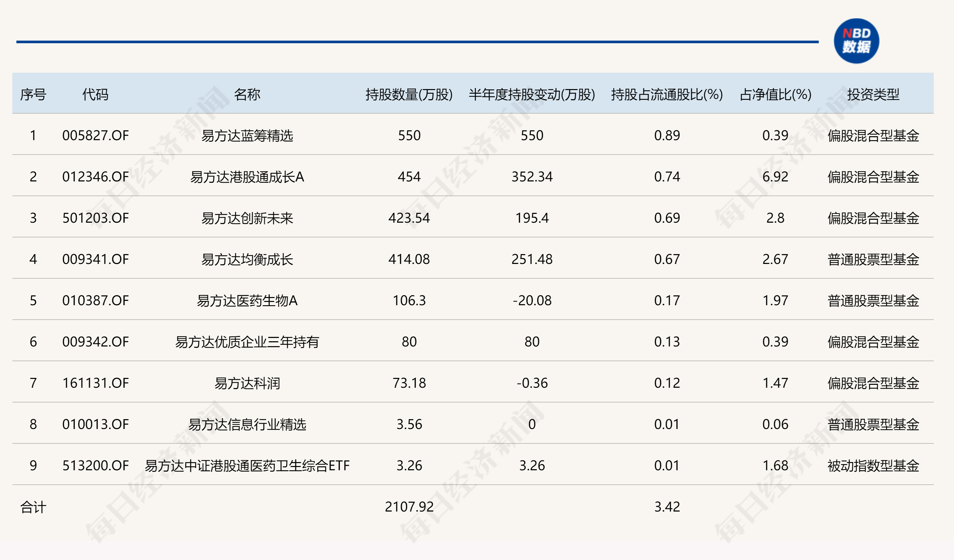Screen dimensions: 954x560
Task: Select the 序号 column header
Action: pyautogui.click(x=33, y=94)
